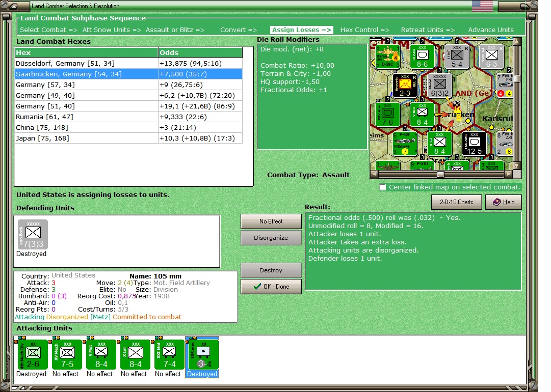The height and width of the screenshot is (392, 551).
Task: Click the Att Snow Units => subphase step
Action: click(112, 30)
